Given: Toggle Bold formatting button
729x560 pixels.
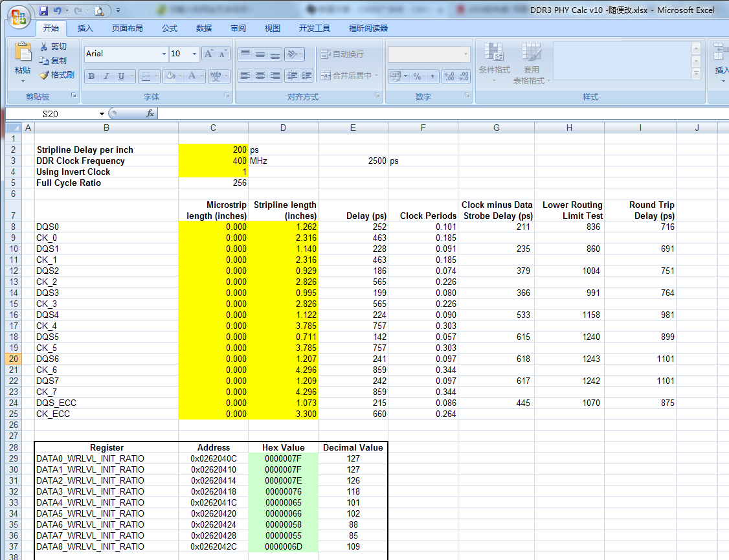Looking at the screenshot, I should click(x=92, y=76).
